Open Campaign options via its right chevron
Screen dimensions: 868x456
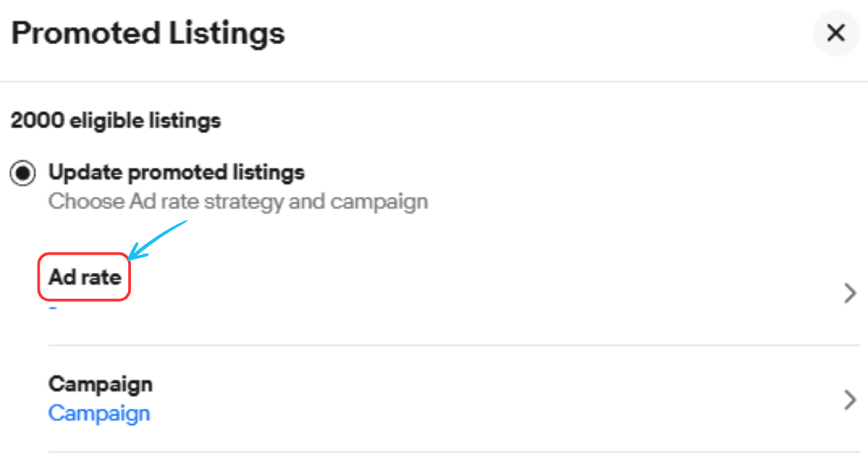click(x=850, y=400)
